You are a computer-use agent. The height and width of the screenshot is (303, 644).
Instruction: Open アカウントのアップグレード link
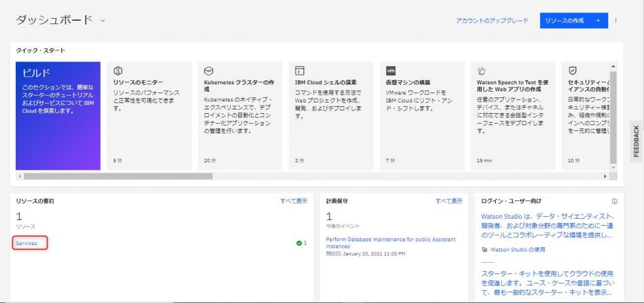point(492,21)
